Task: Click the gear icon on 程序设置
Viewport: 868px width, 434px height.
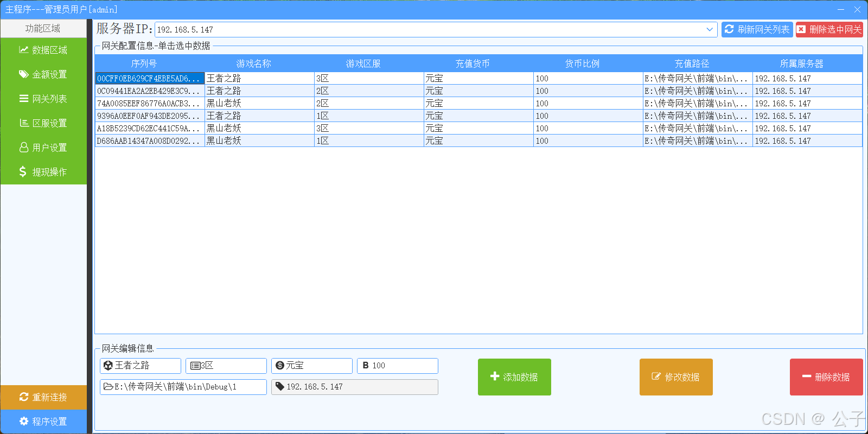Action: (23, 422)
